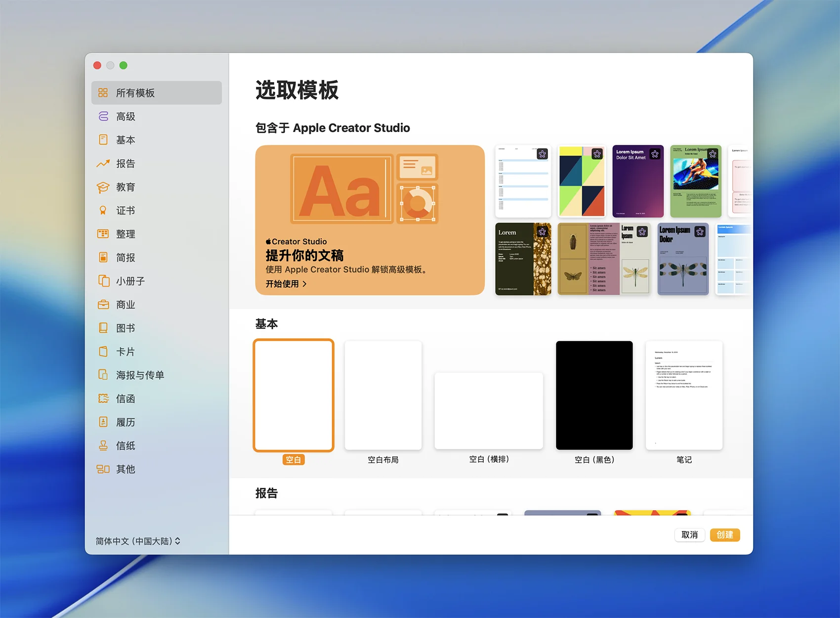Open the 小册子 category

[x=130, y=281]
